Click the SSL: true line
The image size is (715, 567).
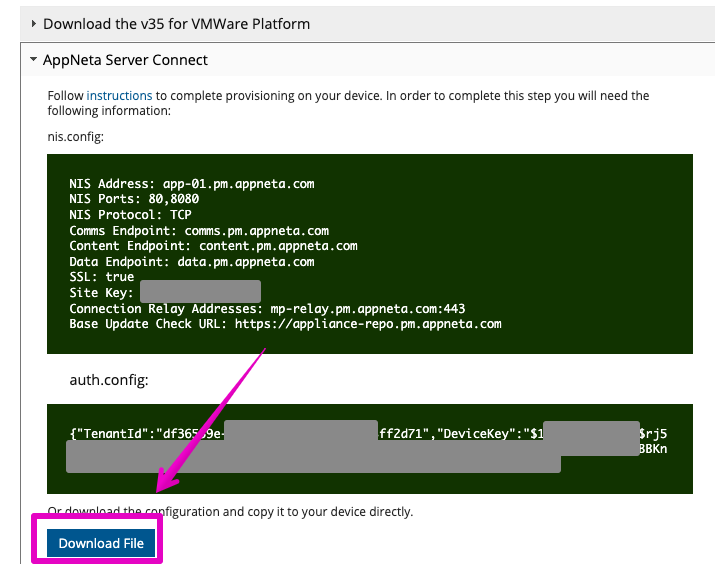(101, 276)
